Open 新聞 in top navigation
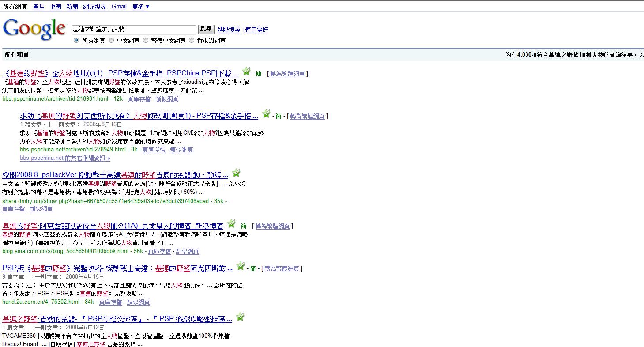This screenshot has height=347, width=644. [72, 7]
